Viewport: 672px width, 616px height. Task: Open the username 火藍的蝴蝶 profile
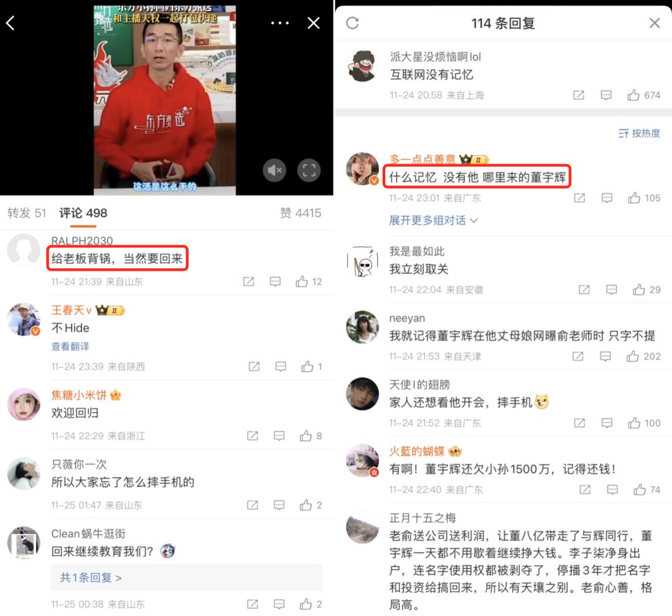click(416, 451)
